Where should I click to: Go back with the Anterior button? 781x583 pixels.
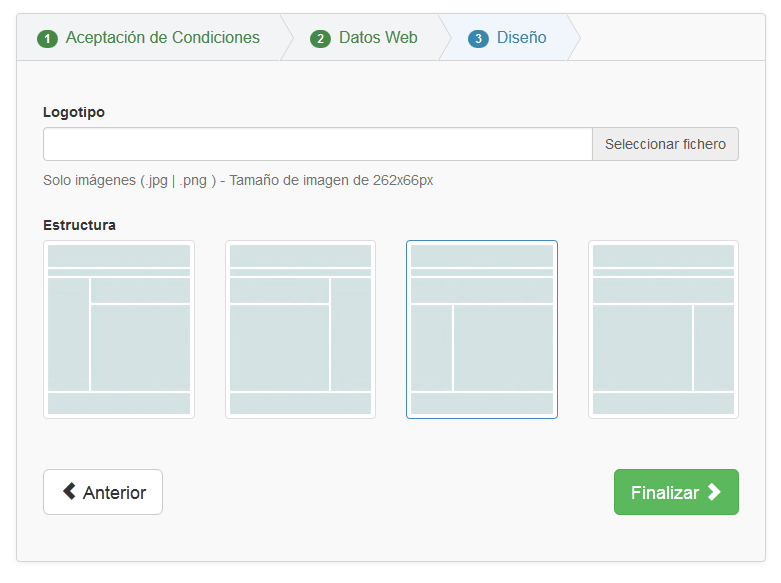103,492
